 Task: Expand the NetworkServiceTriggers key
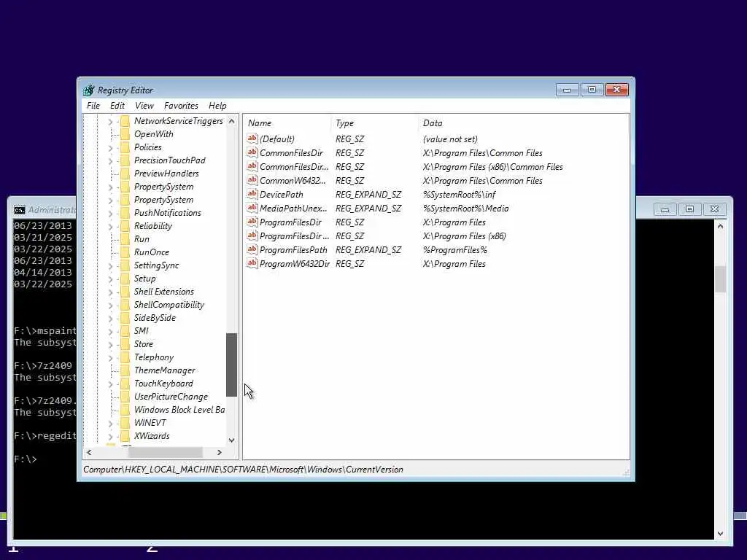point(111,122)
